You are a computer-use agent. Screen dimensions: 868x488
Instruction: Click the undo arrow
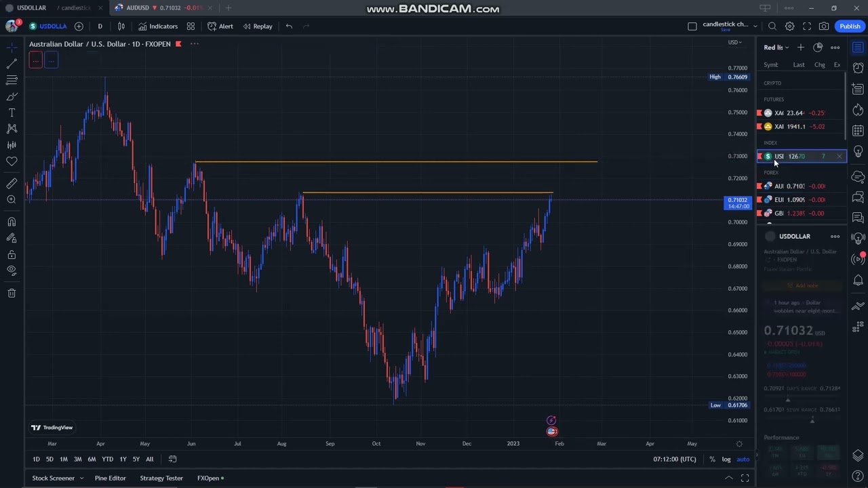click(289, 26)
